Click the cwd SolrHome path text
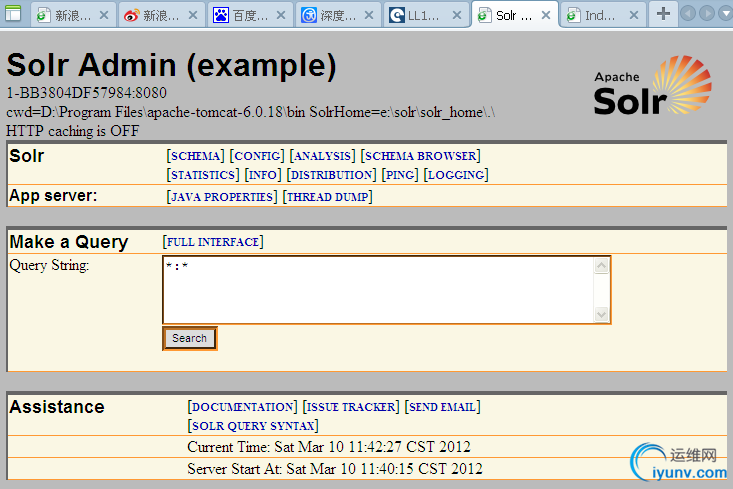 [x=251, y=112]
